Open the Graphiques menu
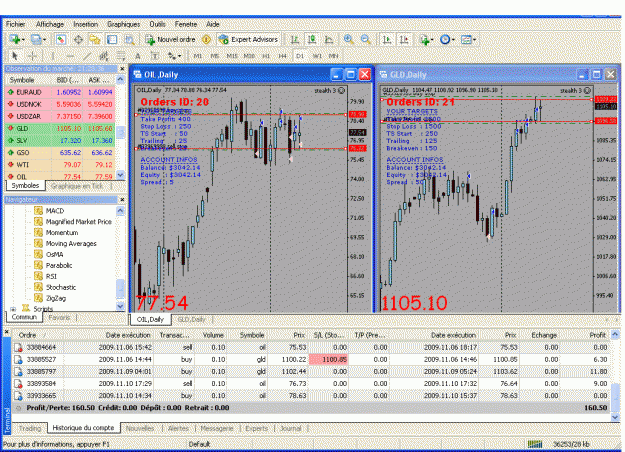 coord(124,24)
